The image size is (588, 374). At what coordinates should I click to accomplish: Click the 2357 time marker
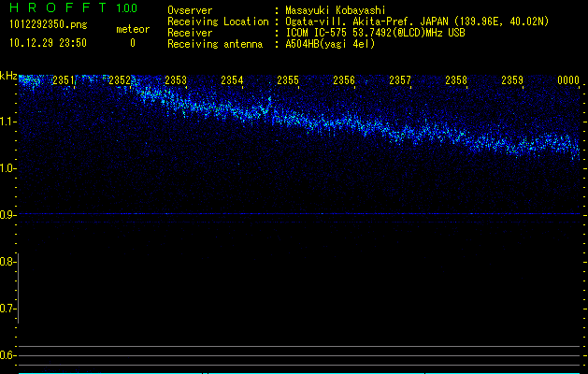(x=400, y=80)
